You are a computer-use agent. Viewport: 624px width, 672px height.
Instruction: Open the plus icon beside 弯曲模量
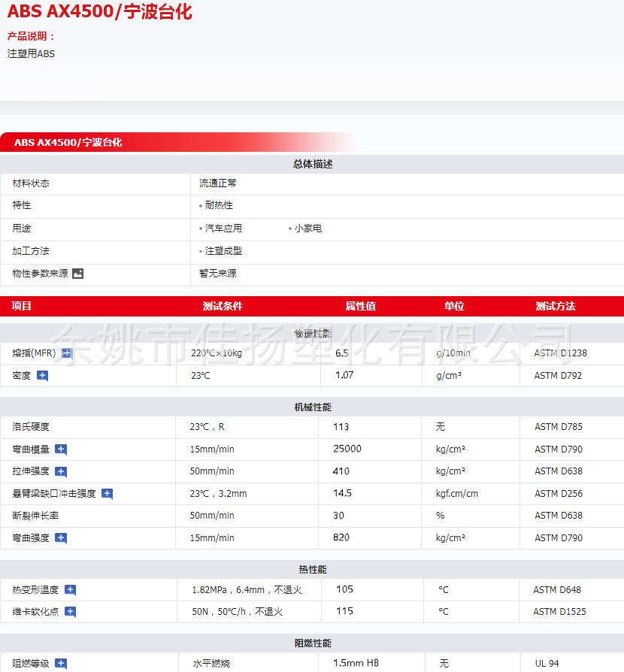pyautogui.click(x=61, y=450)
